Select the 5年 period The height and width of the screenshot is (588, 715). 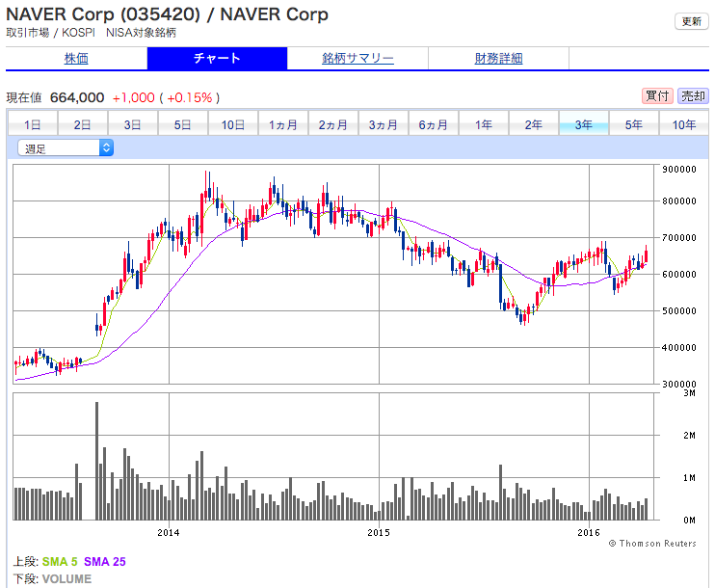[634, 124]
